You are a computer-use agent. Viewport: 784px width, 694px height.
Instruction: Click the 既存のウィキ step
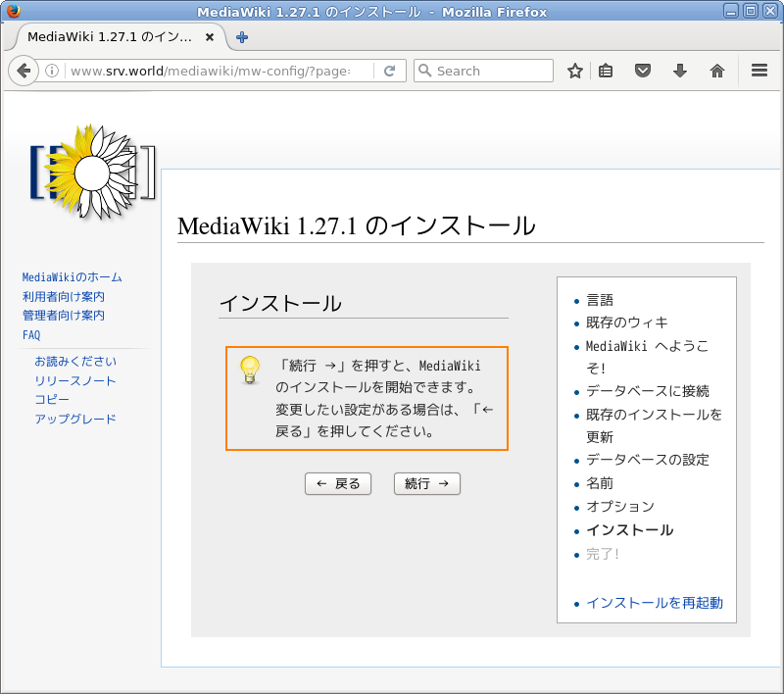626,322
